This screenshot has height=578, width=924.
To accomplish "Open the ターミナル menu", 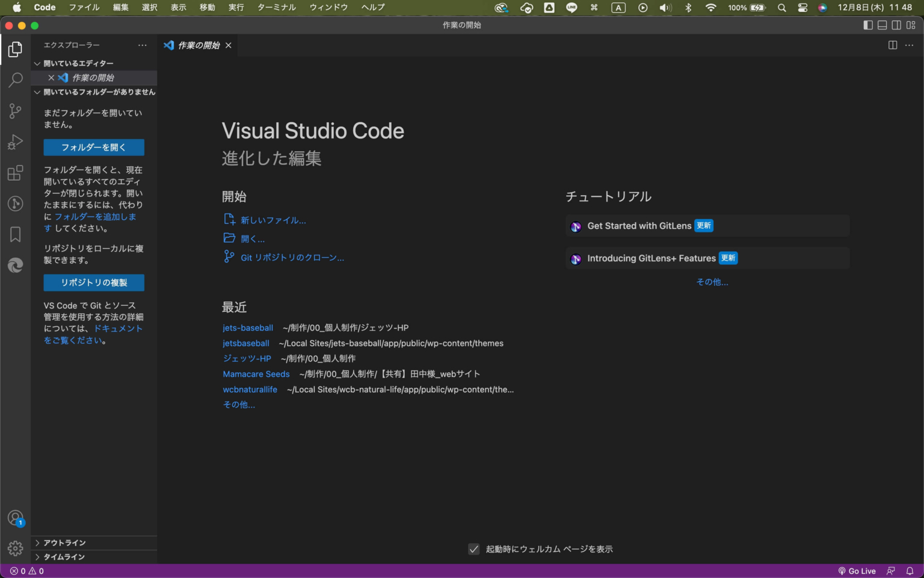I will [x=276, y=7].
